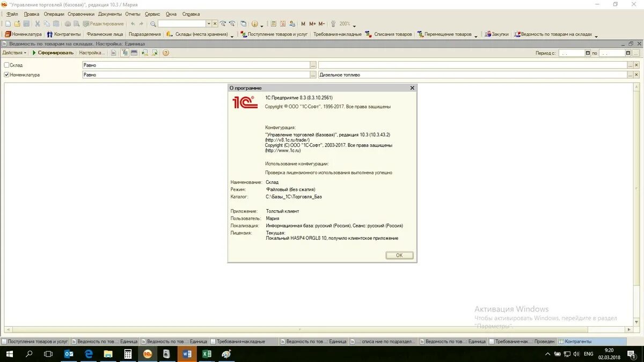
Task: Click the yellow question mark help icon
Action: pyautogui.click(x=166, y=53)
